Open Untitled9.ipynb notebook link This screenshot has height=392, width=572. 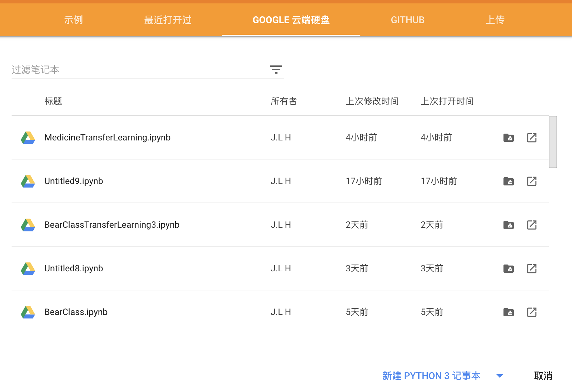(74, 181)
